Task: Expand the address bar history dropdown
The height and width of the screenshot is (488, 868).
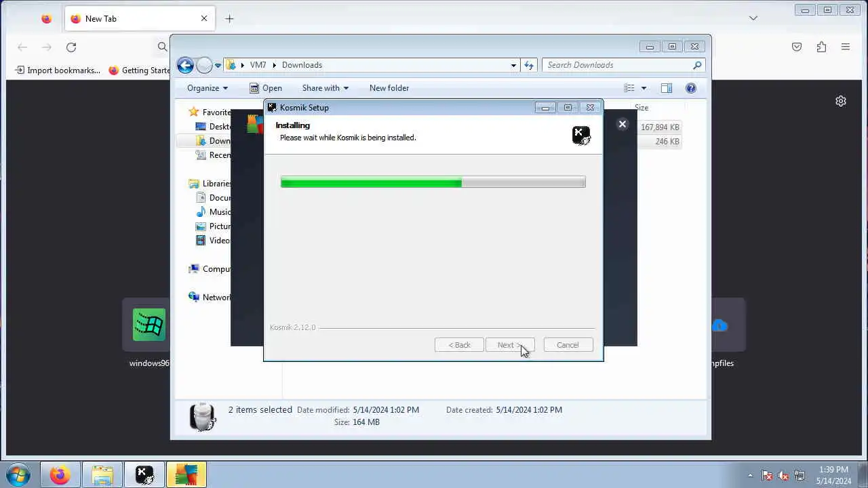Action: click(x=513, y=65)
